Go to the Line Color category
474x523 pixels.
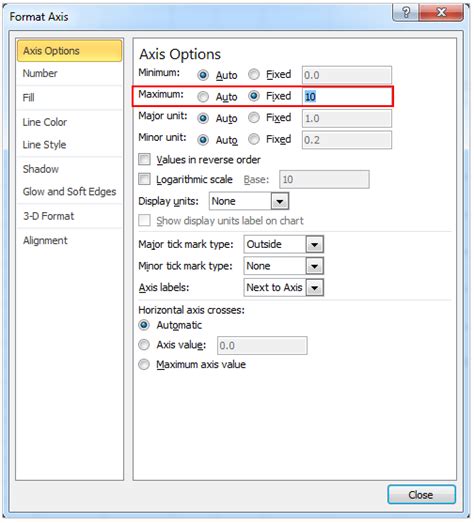(69, 122)
